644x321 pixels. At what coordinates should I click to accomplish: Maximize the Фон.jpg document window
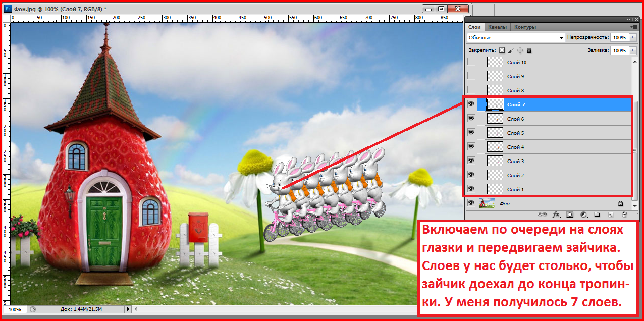442,8
